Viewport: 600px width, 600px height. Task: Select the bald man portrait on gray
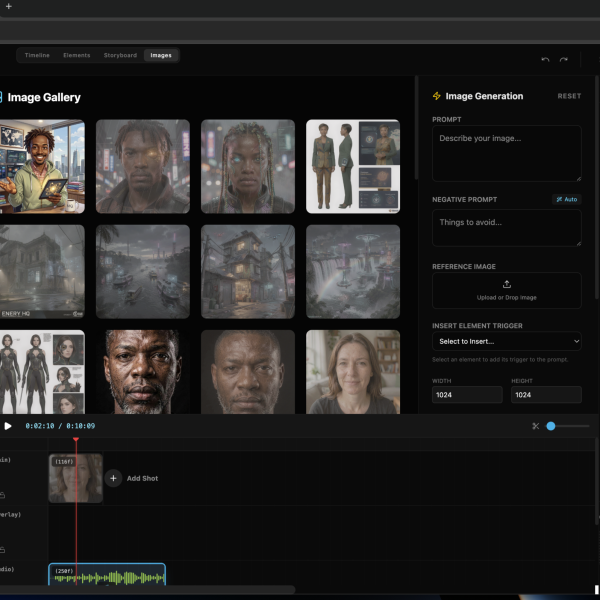pos(248,372)
